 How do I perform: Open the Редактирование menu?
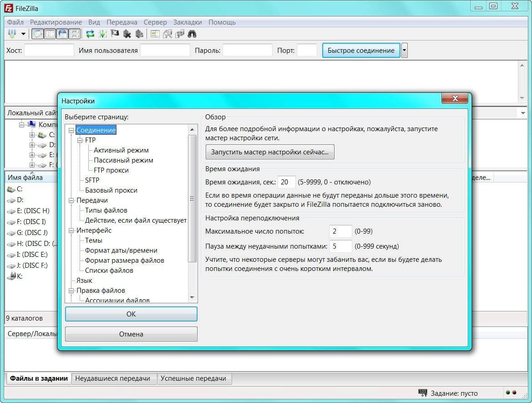56,22
